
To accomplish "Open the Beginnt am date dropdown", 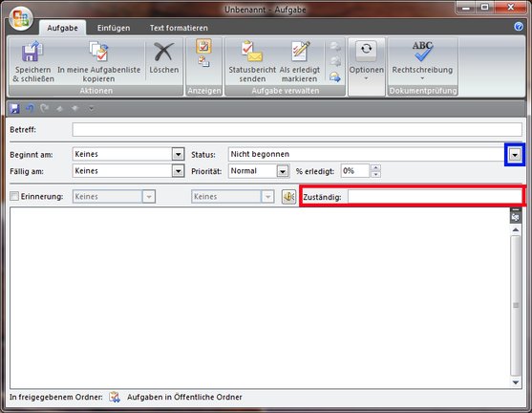I will (178, 154).
